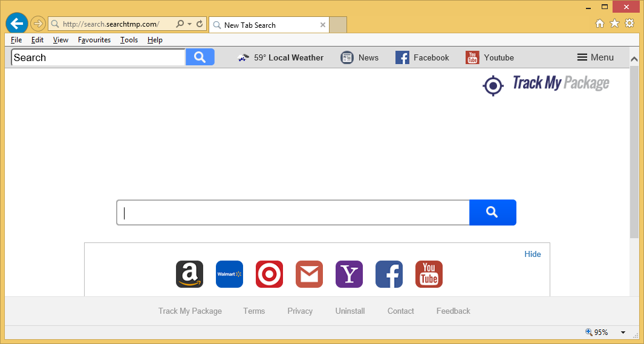Click the scrollbar up arrow

click(634, 59)
